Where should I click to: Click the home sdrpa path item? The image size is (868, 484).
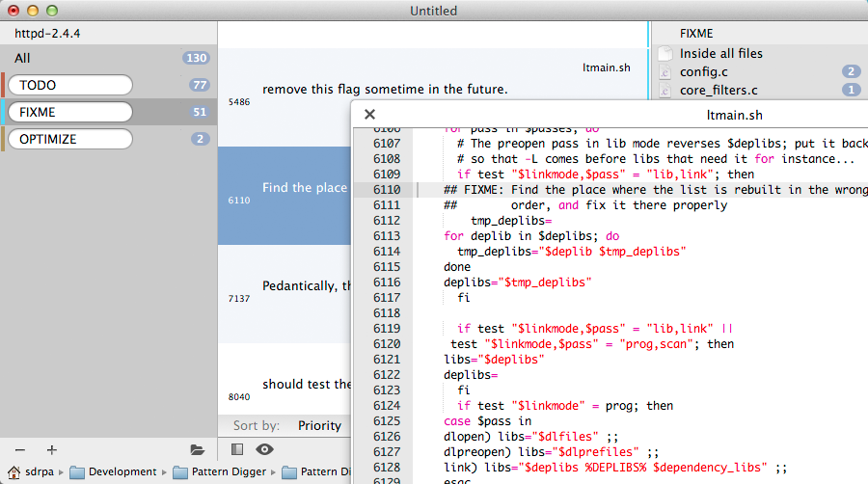click(32, 471)
